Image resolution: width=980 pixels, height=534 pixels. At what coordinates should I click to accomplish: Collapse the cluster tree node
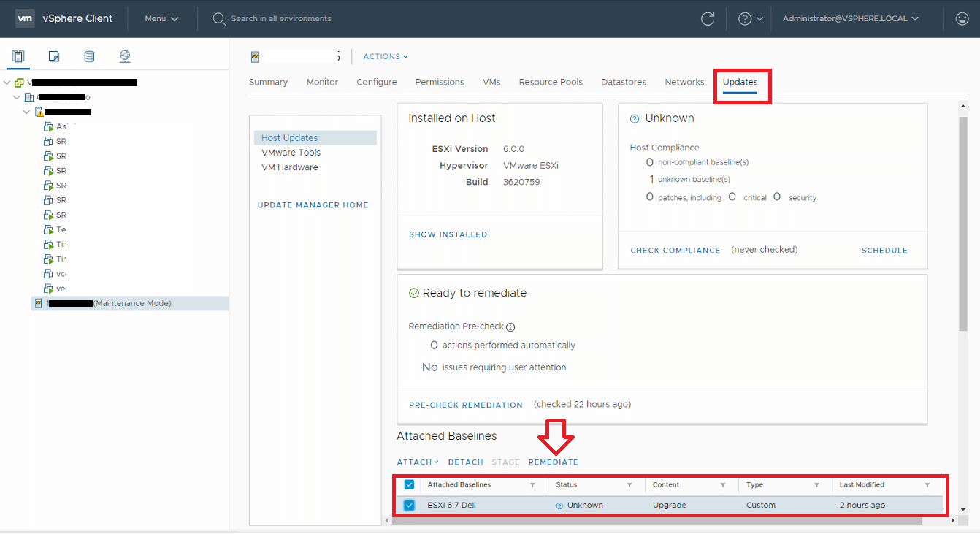coord(27,112)
